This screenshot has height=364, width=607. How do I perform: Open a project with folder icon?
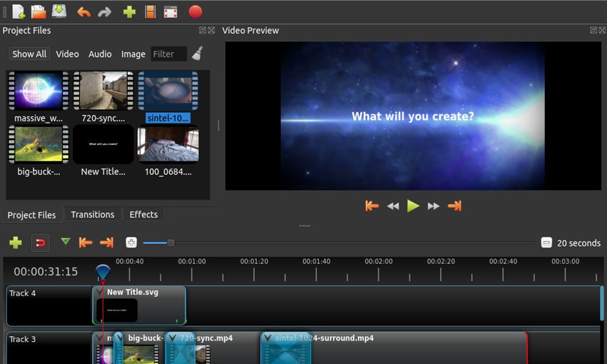coord(38,12)
